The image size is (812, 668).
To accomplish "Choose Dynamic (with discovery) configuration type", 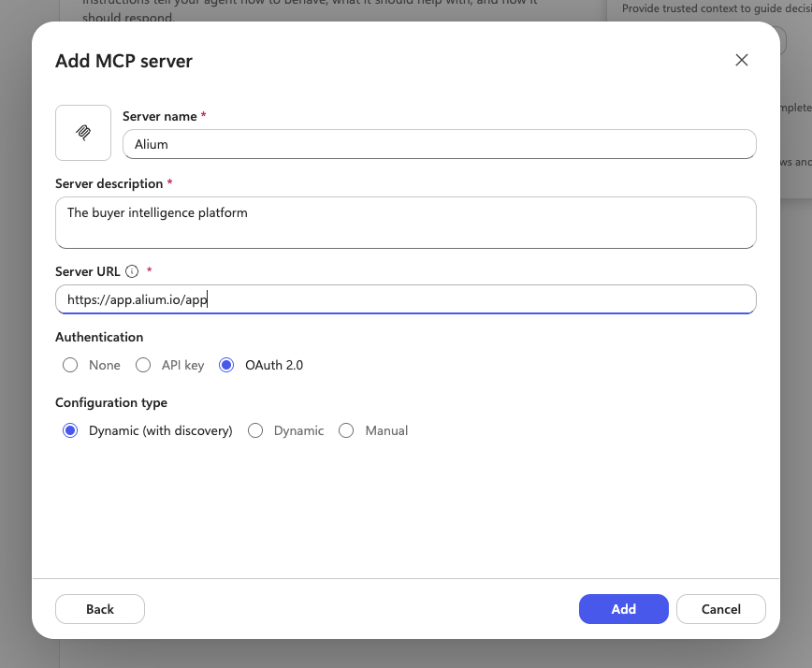I will (70, 431).
